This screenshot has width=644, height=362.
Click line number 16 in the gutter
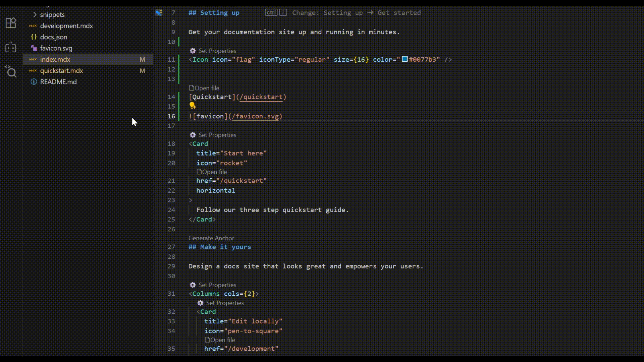171,116
